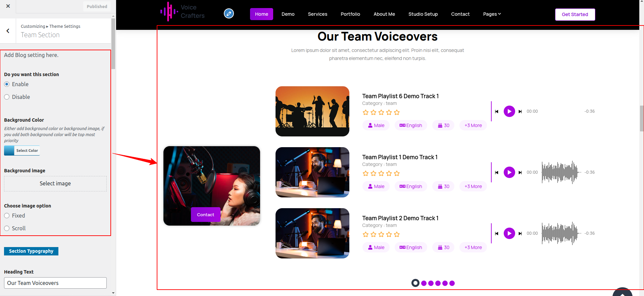Click the blue pencil edit shortcut icon
Image resolution: width=644 pixels, height=296 pixels.
[x=229, y=13]
